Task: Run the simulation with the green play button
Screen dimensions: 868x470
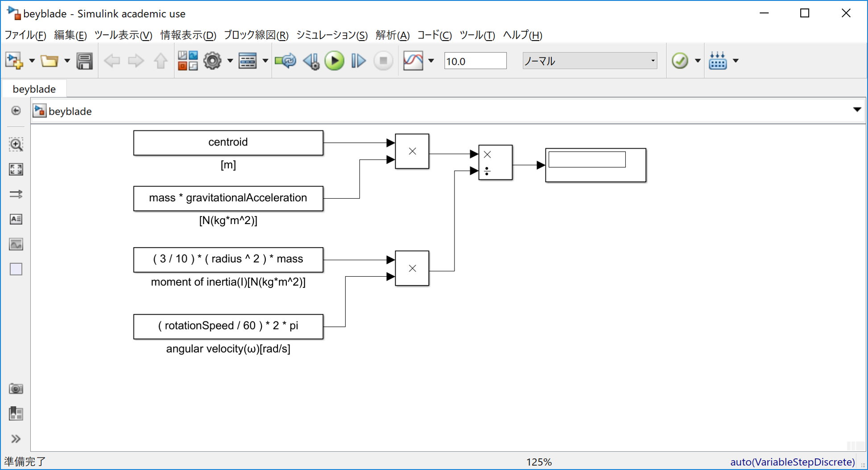Action: 335,61
